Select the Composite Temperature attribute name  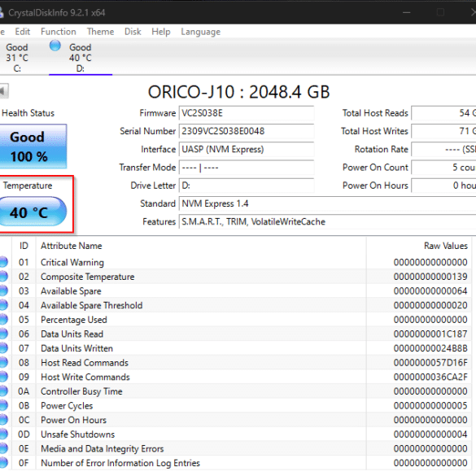point(87,277)
